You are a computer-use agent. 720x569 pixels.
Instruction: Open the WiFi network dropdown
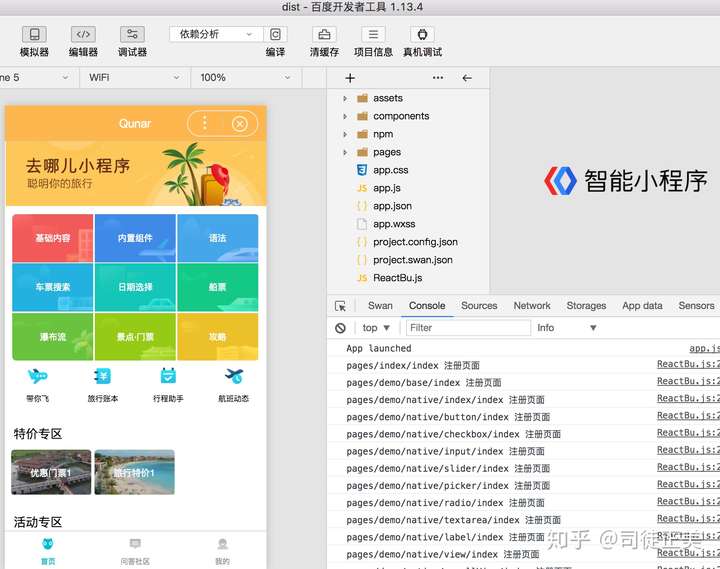135,78
